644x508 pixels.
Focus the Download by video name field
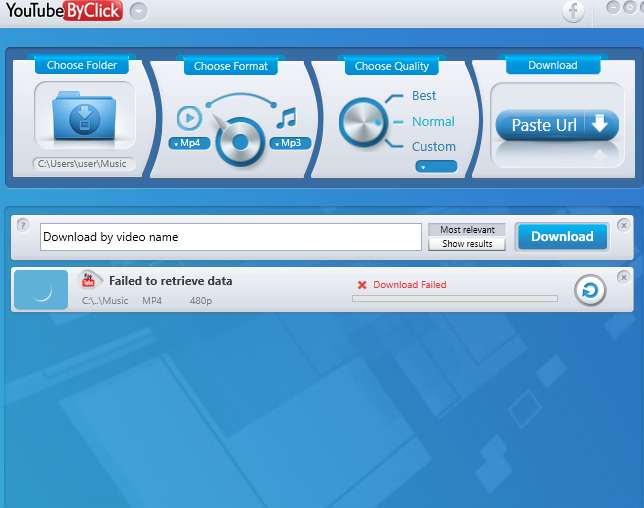[231, 237]
